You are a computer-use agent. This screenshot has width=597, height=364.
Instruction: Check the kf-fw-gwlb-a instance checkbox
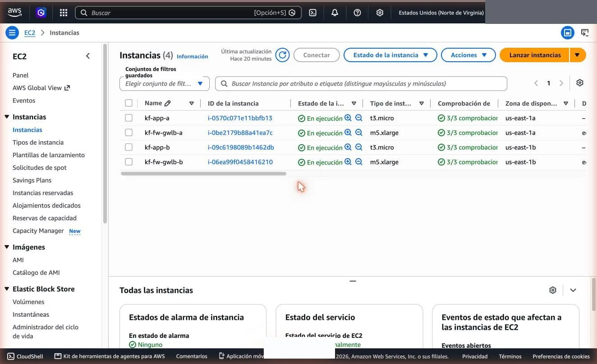pos(129,132)
